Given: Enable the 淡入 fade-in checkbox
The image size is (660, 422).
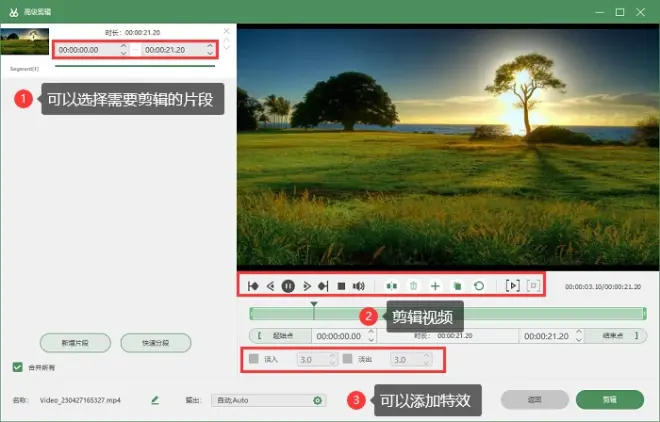Looking at the screenshot, I should click(254, 359).
